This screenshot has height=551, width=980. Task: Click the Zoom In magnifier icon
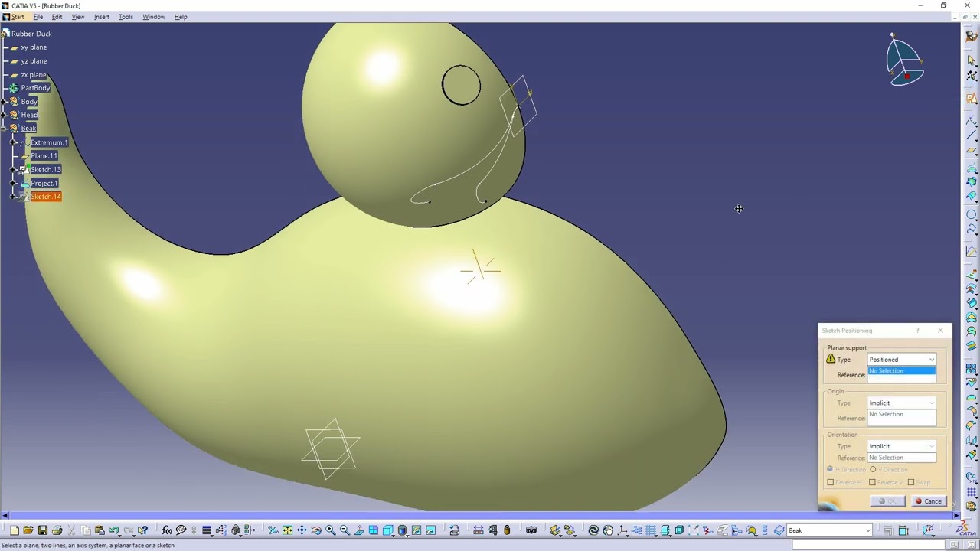click(x=330, y=530)
